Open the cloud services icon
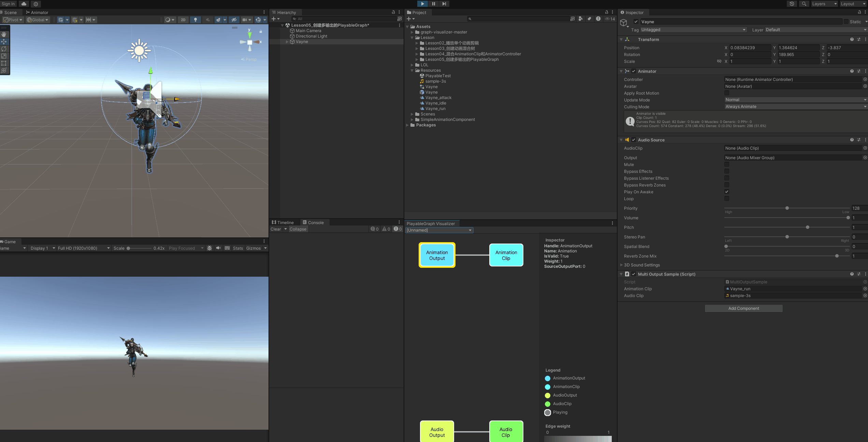Viewport: 868px width, 442px height. pos(24,4)
